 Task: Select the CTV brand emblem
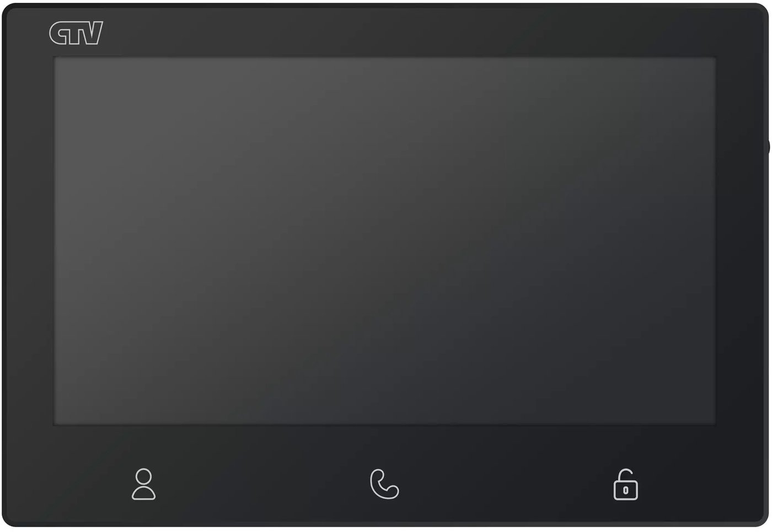[76, 34]
